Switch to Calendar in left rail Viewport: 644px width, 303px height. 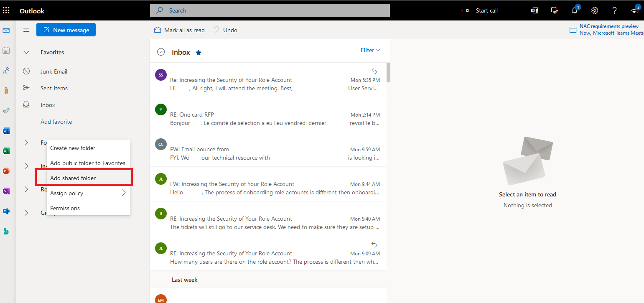[6, 51]
